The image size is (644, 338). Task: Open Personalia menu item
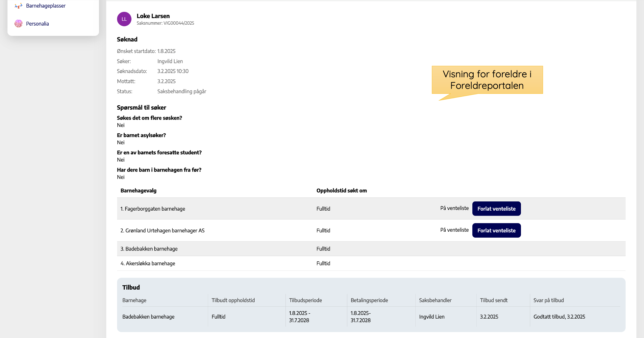37,24
